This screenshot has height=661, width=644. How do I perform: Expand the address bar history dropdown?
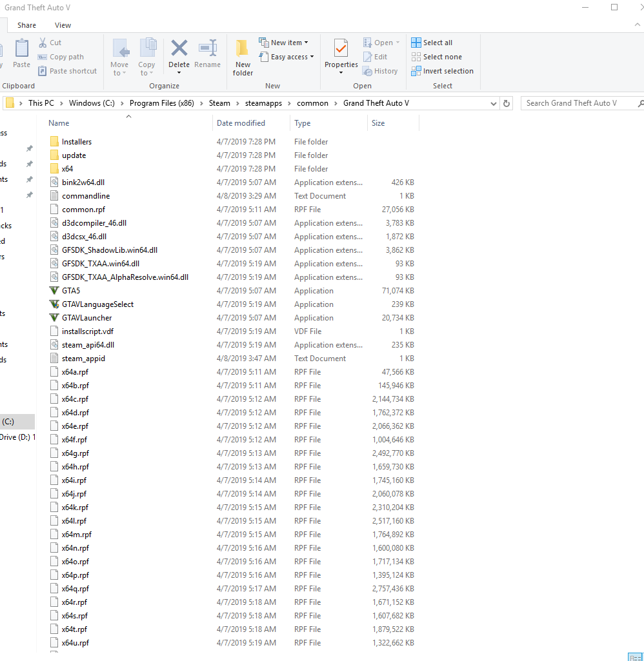(x=494, y=103)
